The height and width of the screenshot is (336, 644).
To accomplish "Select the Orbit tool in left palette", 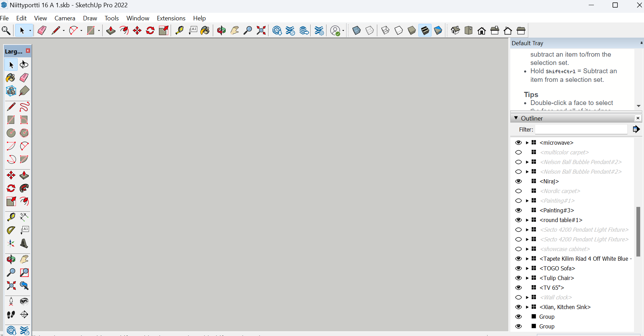I will pos(11,259).
